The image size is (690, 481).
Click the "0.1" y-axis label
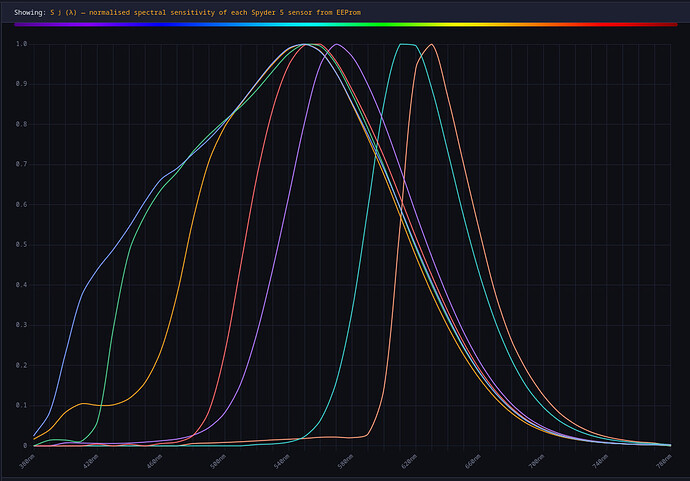[22, 405]
